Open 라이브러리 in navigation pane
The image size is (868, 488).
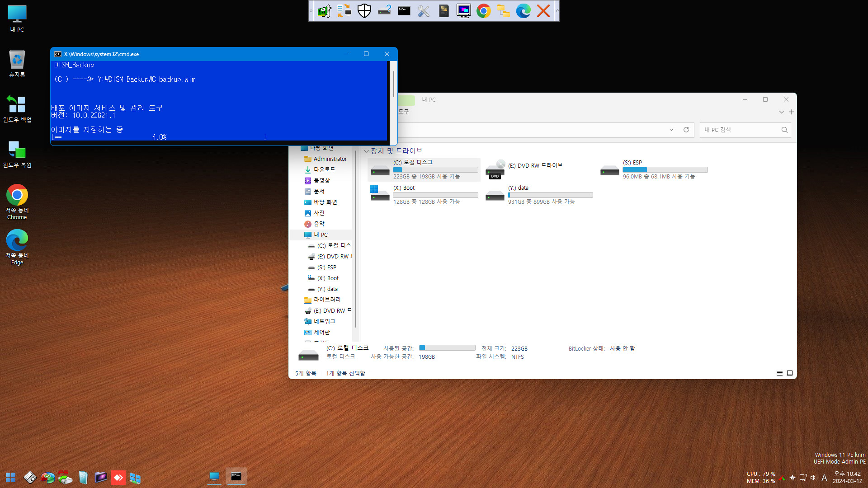(x=322, y=300)
